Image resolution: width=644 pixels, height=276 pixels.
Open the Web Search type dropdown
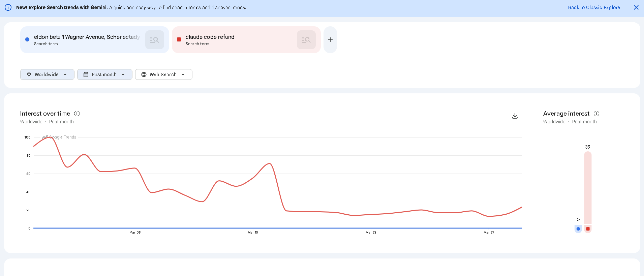point(163,74)
